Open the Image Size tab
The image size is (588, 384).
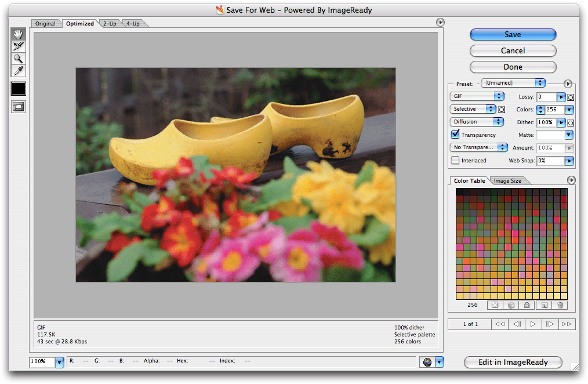[x=507, y=181]
